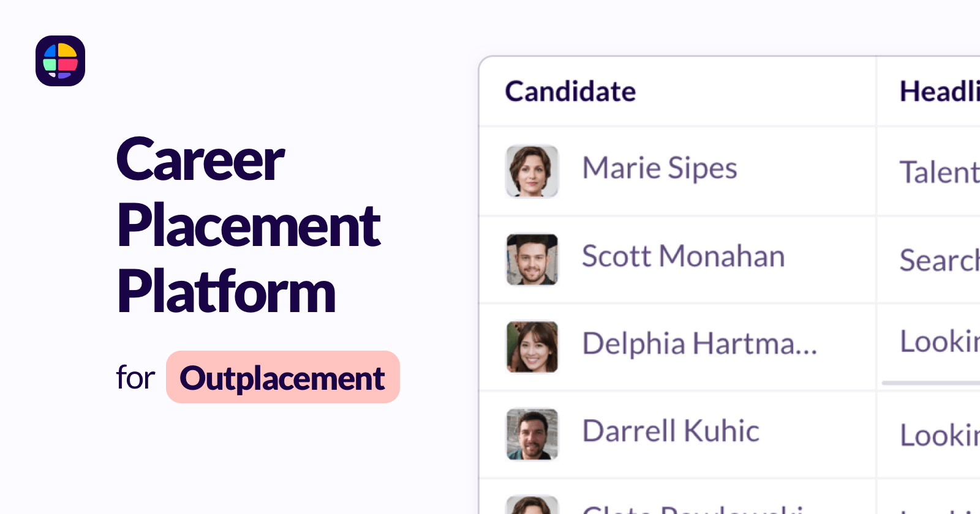Open Scott Monahan's candidate record
Viewport: 980px width, 514px height.
(683, 257)
